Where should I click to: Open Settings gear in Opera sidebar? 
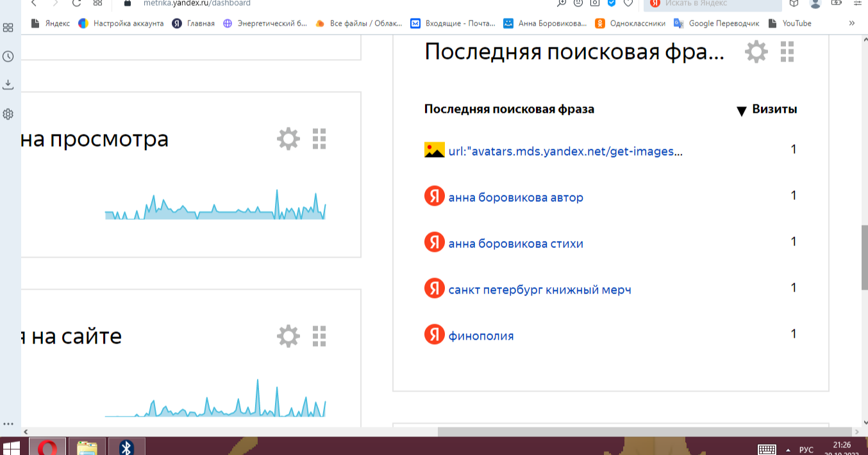8,114
